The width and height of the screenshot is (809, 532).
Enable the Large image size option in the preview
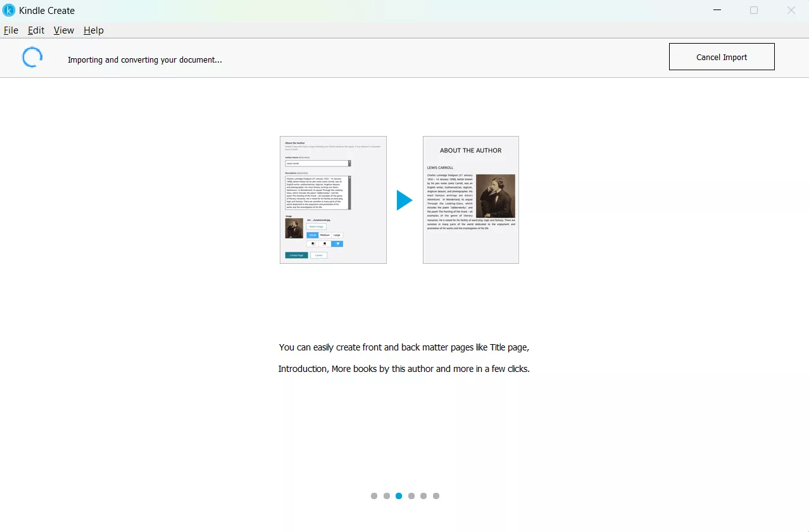(337, 235)
